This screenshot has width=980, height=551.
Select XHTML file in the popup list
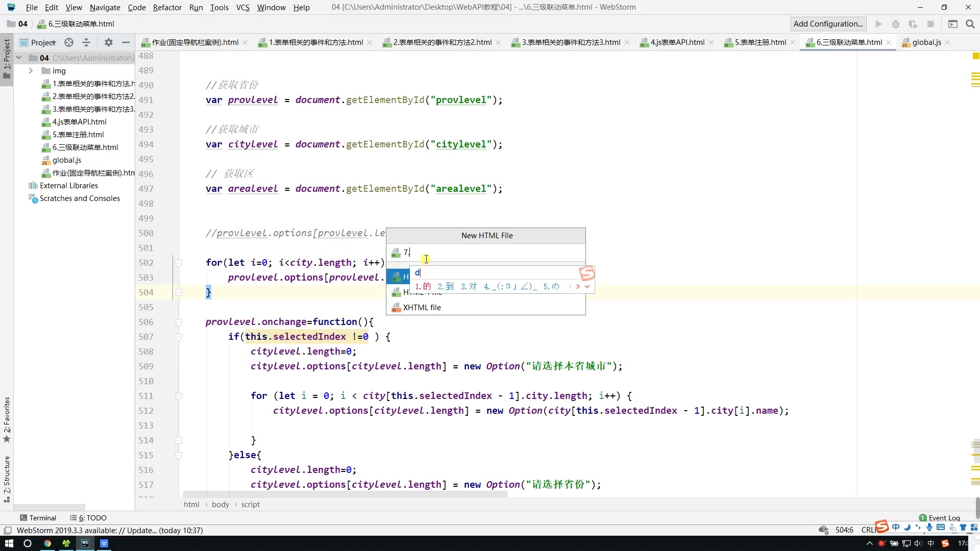coord(422,308)
